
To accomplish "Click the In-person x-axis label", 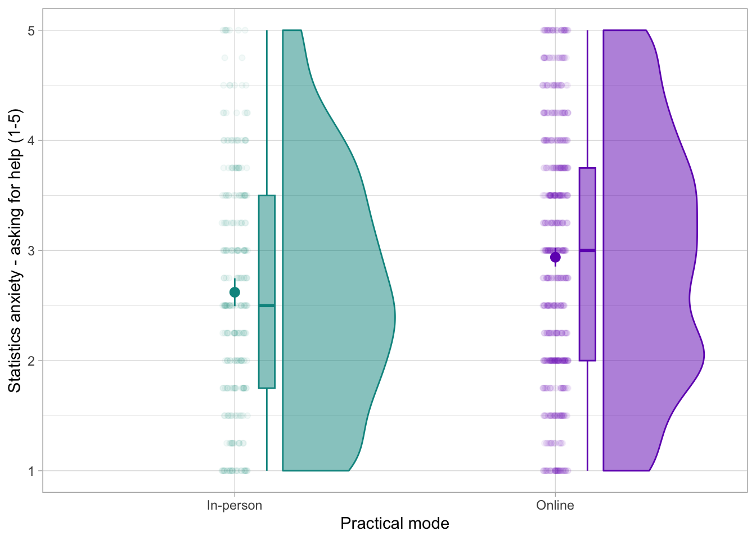I will (x=235, y=505).
